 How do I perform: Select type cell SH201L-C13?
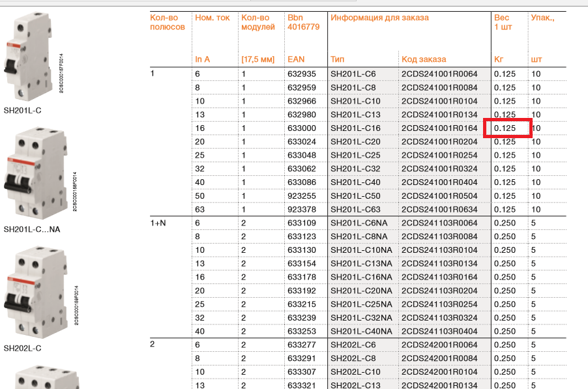point(355,115)
